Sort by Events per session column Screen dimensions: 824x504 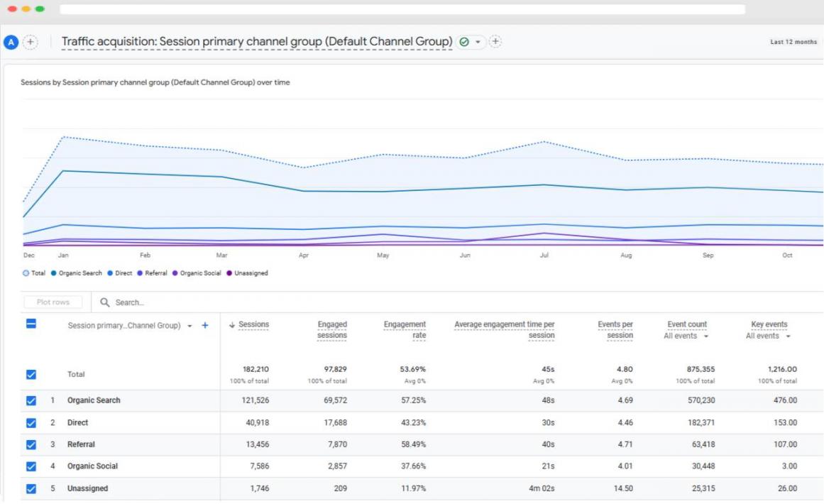(x=615, y=330)
